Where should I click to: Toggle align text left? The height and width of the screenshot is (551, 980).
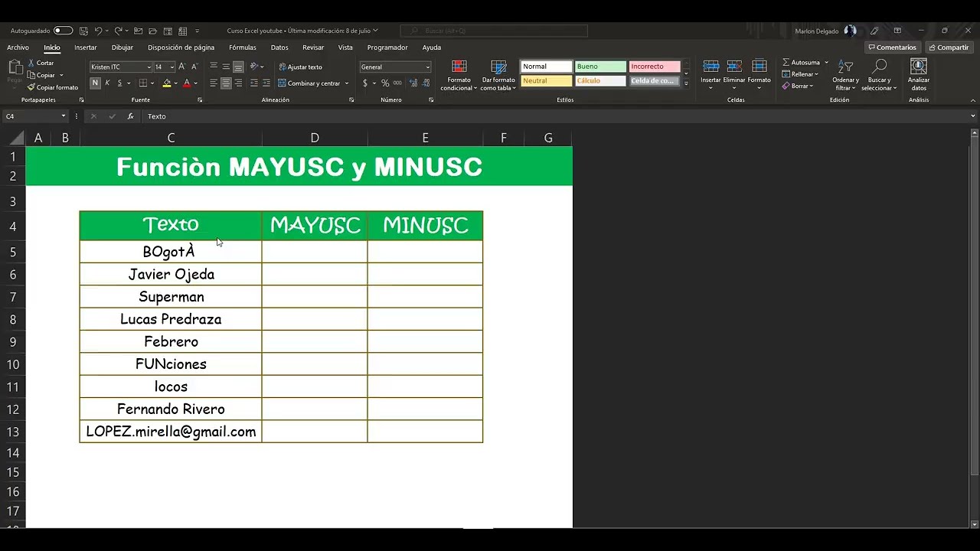(x=214, y=83)
